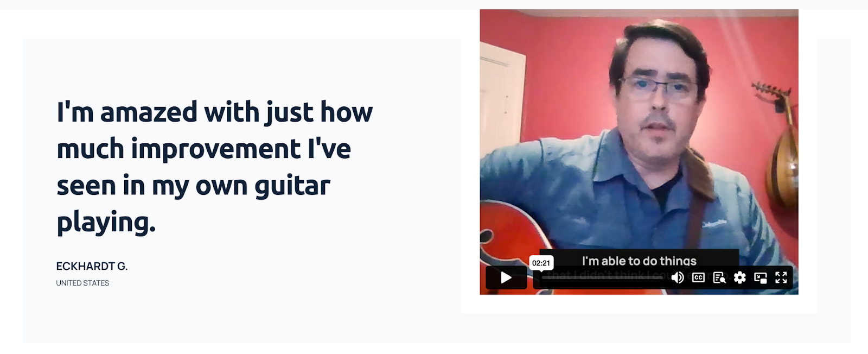
Task: Click the man's face in the video
Action: [658, 92]
